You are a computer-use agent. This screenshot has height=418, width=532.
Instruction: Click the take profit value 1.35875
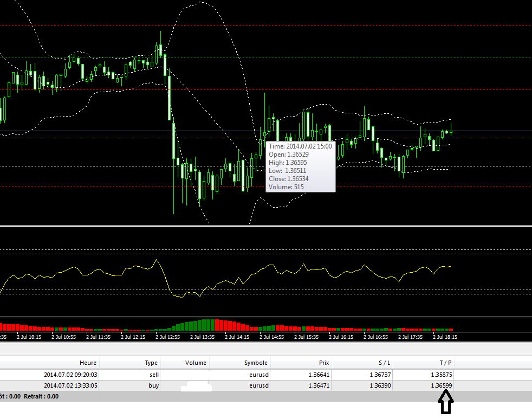[442, 375]
